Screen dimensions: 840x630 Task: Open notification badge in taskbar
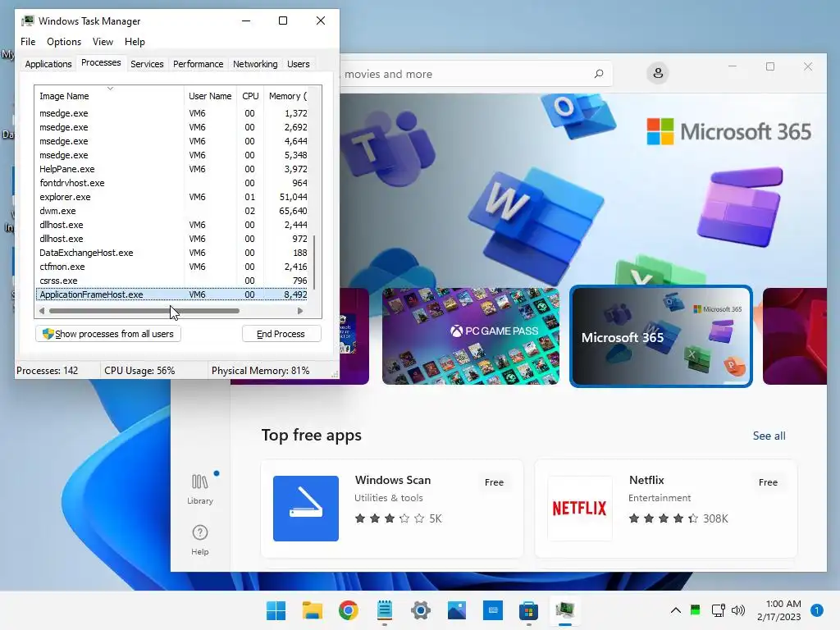tap(817, 610)
